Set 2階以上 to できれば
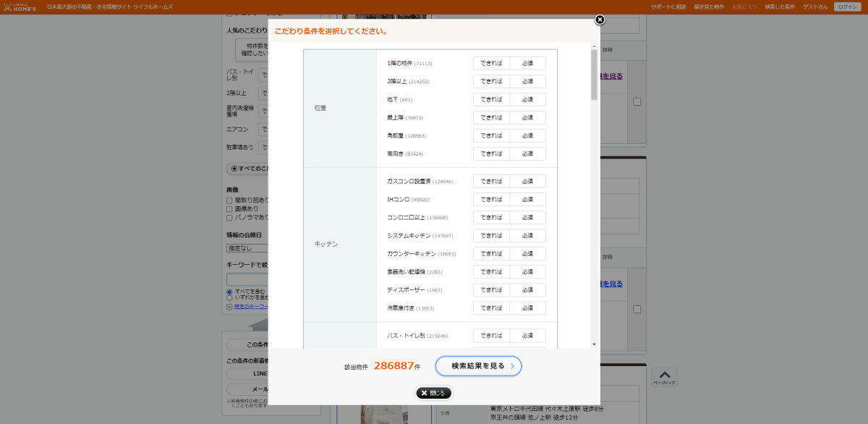 point(492,82)
